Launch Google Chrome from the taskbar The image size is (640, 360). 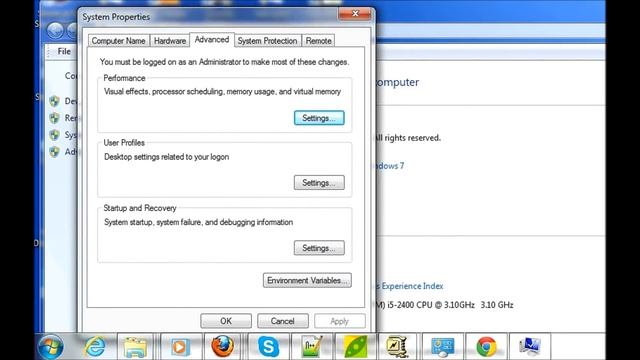coord(486,347)
